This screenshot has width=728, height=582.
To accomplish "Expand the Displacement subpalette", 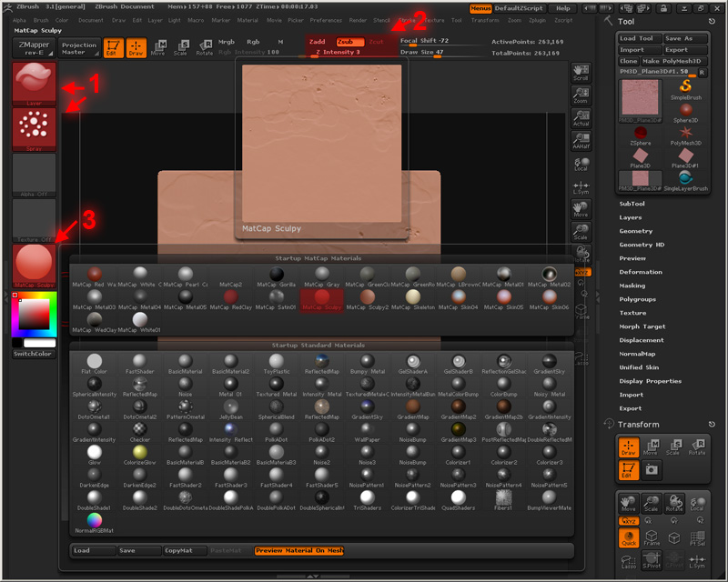I will [x=642, y=340].
